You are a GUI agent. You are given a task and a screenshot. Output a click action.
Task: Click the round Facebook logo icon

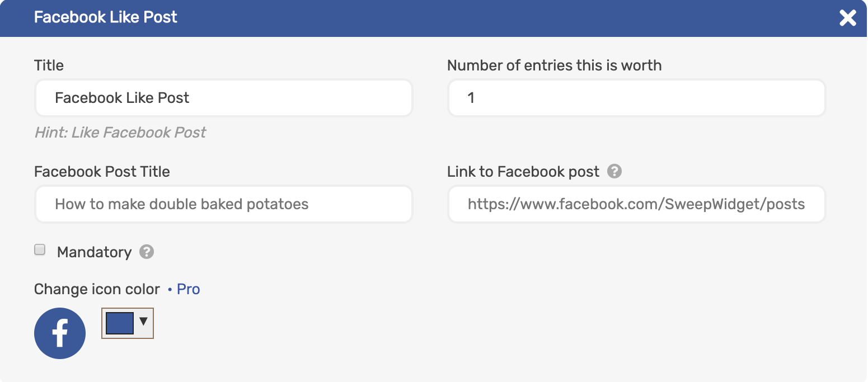[x=60, y=333]
